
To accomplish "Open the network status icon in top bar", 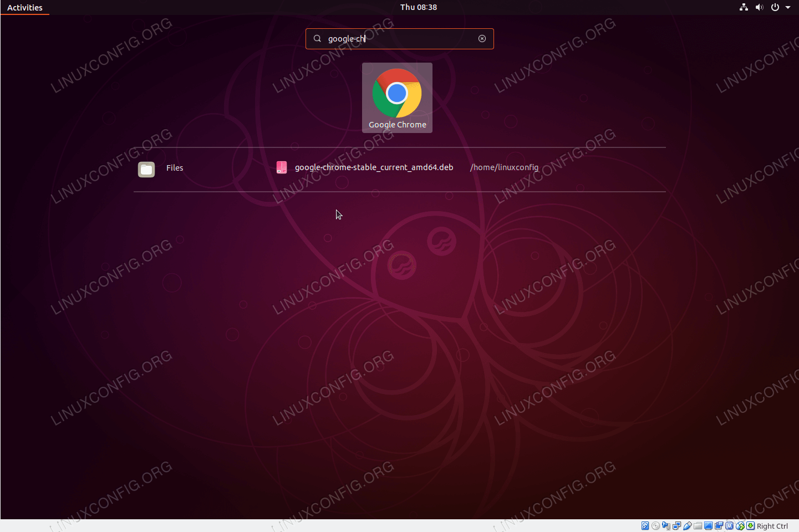I will click(x=744, y=7).
